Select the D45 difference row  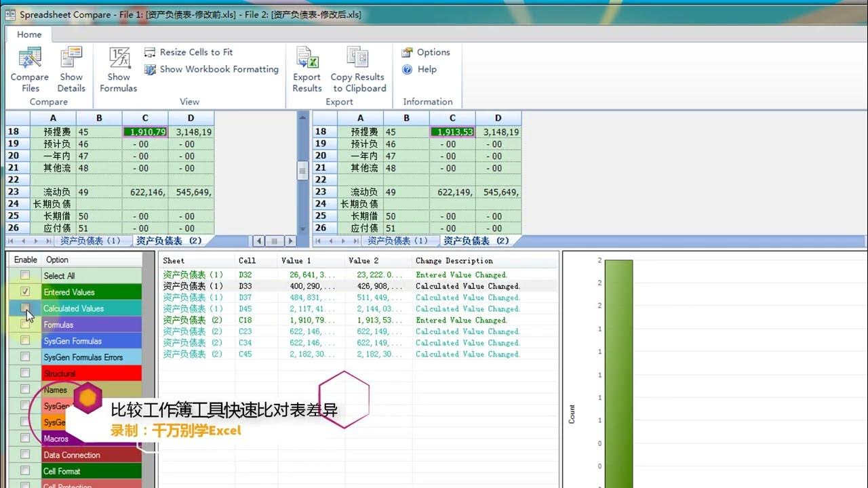click(358, 308)
